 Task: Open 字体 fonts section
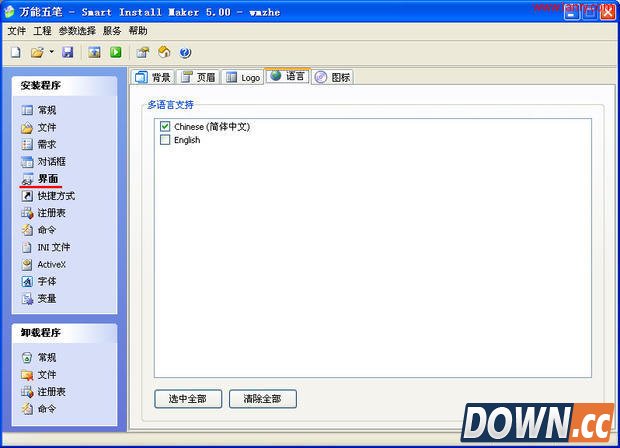click(x=38, y=282)
